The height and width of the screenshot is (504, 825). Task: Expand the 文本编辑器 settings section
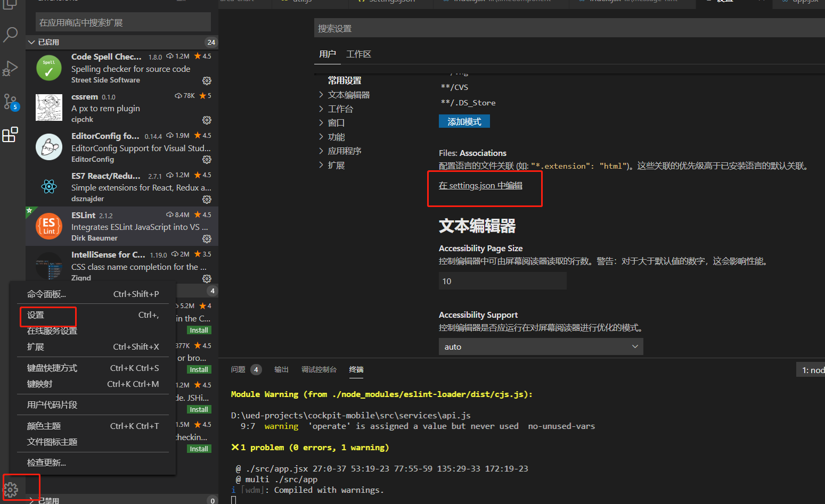tap(349, 94)
